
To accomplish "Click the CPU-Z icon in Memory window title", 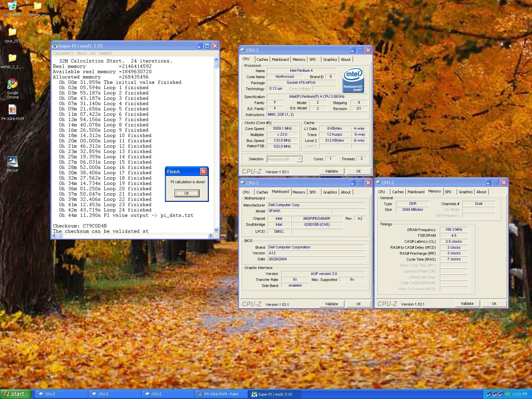I will pos(378,183).
